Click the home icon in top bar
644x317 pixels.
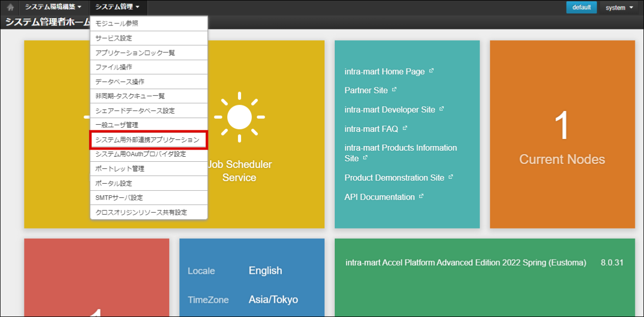pyautogui.click(x=10, y=8)
